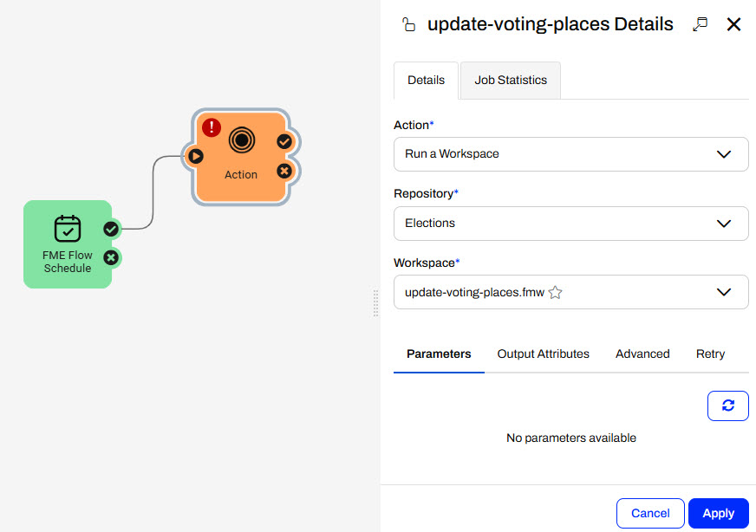Toggle the unlock icon beside details title
Image resolution: width=756 pixels, height=532 pixels.
coord(408,24)
